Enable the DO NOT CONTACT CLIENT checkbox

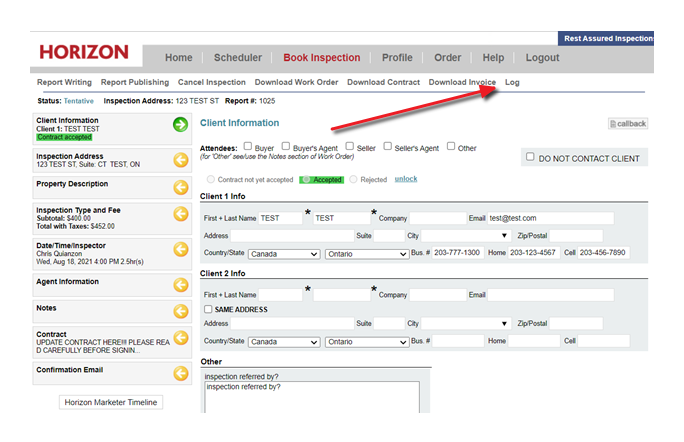[x=530, y=157]
